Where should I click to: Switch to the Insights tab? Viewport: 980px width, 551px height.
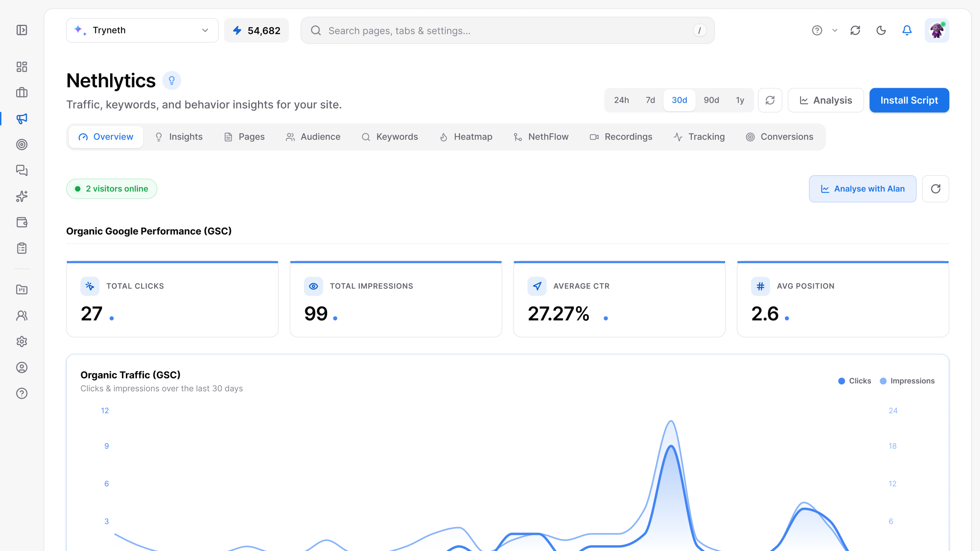pos(179,137)
